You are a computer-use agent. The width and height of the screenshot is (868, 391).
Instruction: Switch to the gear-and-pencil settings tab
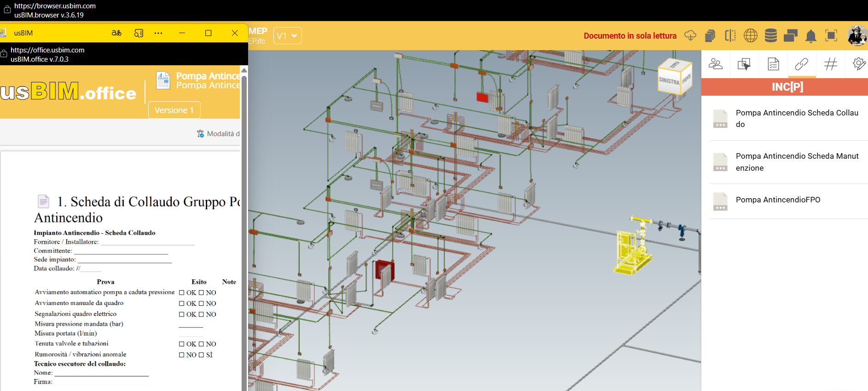click(859, 64)
